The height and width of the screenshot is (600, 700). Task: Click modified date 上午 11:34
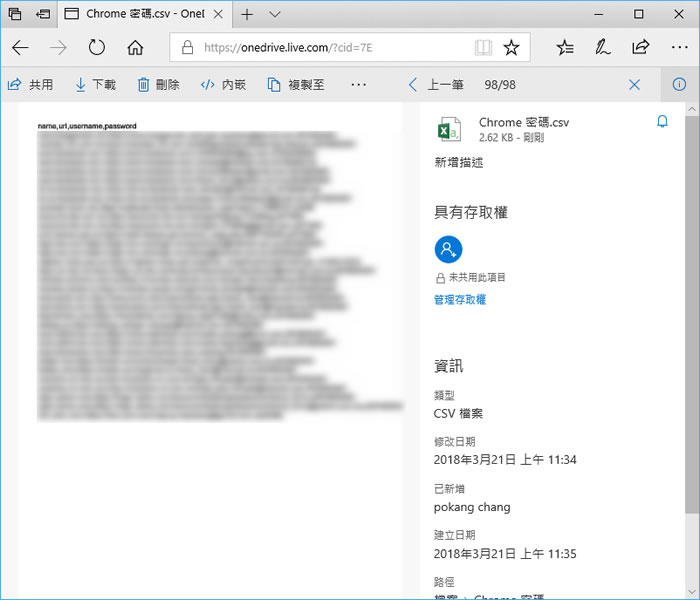click(505, 459)
